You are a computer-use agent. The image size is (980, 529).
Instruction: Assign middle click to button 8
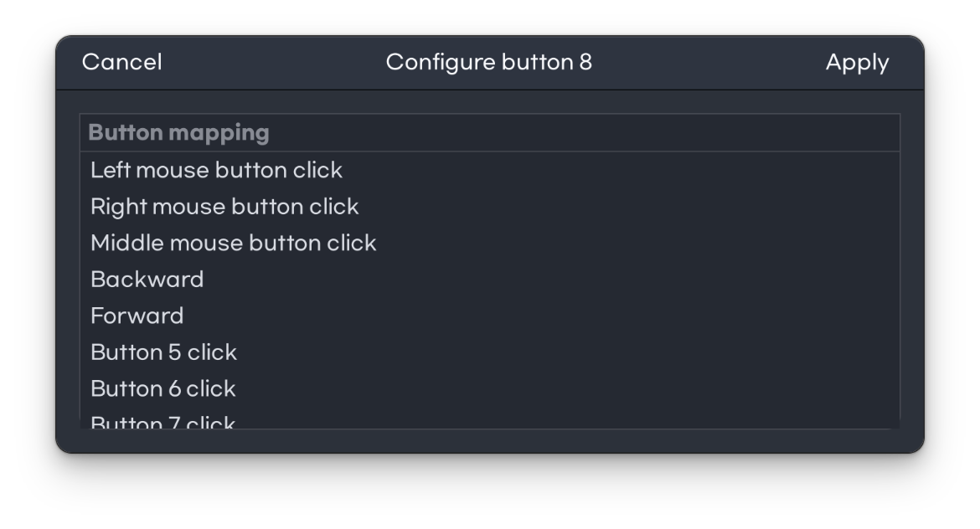(x=234, y=243)
